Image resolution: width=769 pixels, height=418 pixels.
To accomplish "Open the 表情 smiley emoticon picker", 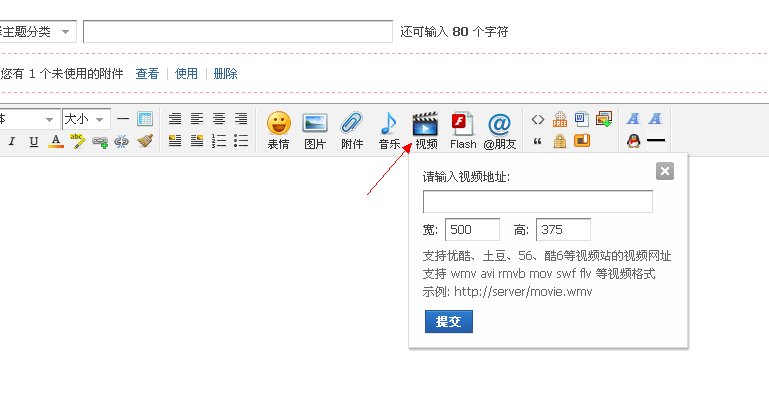I will pyautogui.click(x=279, y=130).
